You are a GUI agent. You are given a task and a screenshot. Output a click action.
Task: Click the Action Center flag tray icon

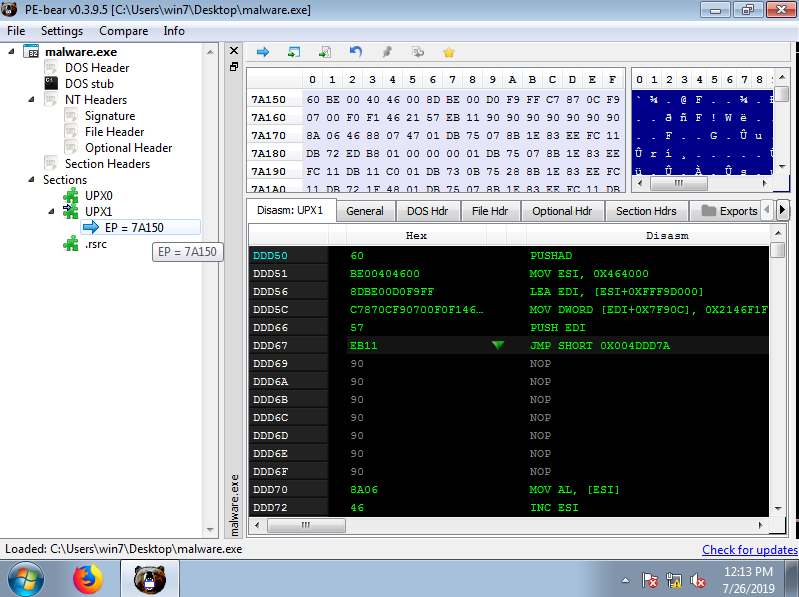pos(650,580)
